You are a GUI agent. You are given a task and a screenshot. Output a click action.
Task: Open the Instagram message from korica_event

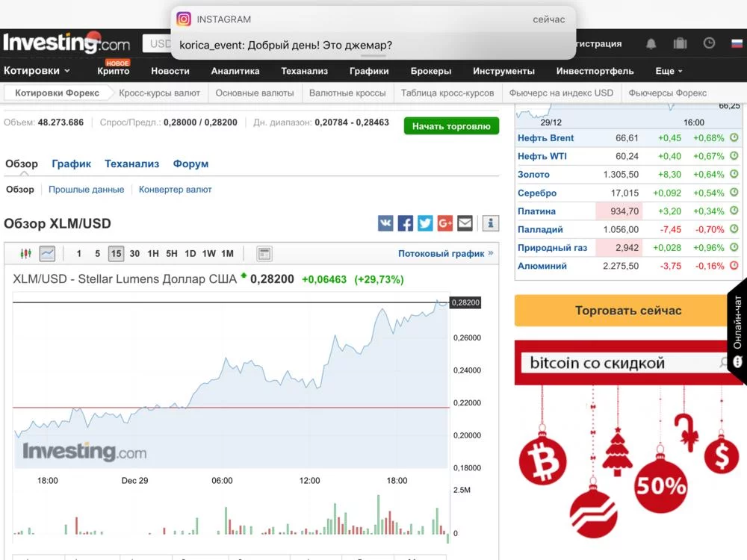point(373,33)
